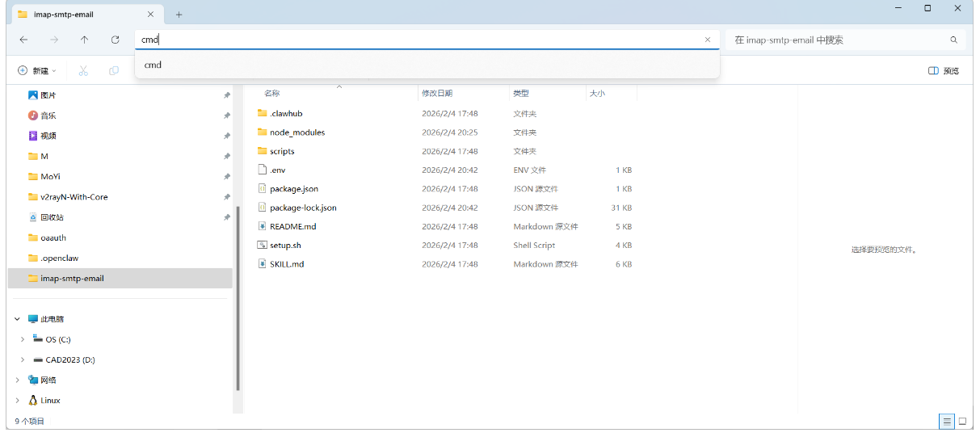Expand the CAD2023 (D:) drive node

[x=23, y=359]
